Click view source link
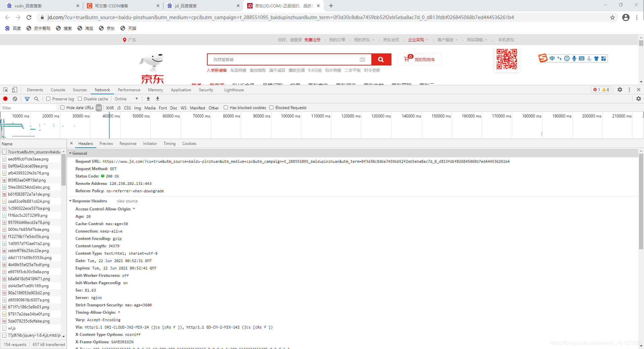 point(127,201)
